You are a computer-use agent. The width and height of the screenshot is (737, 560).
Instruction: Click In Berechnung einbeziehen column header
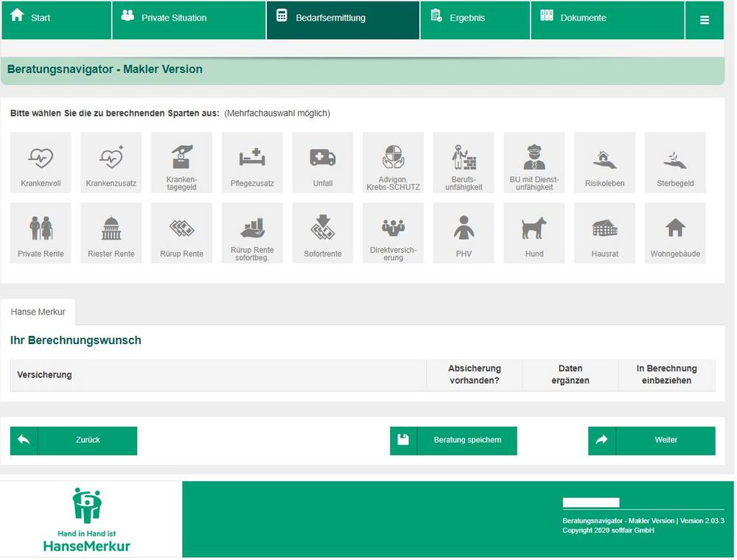click(x=667, y=375)
